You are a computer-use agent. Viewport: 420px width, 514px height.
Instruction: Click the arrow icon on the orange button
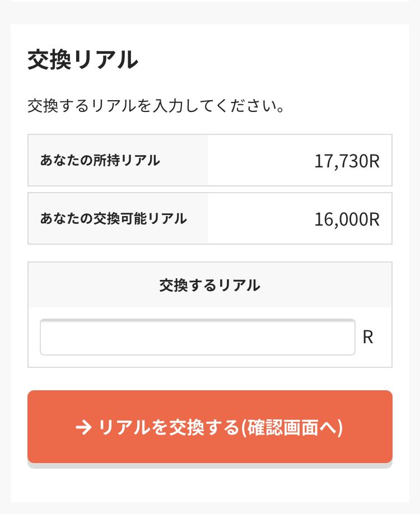point(83,428)
